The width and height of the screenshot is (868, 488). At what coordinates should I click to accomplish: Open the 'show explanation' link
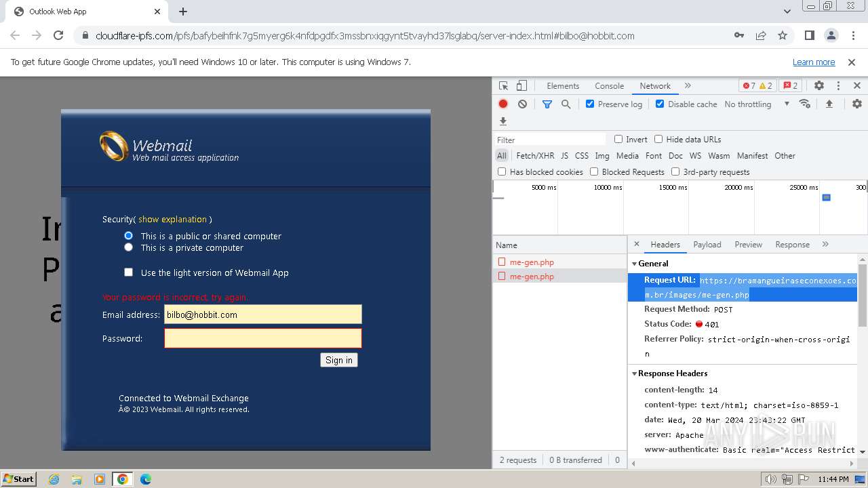pos(172,219)
